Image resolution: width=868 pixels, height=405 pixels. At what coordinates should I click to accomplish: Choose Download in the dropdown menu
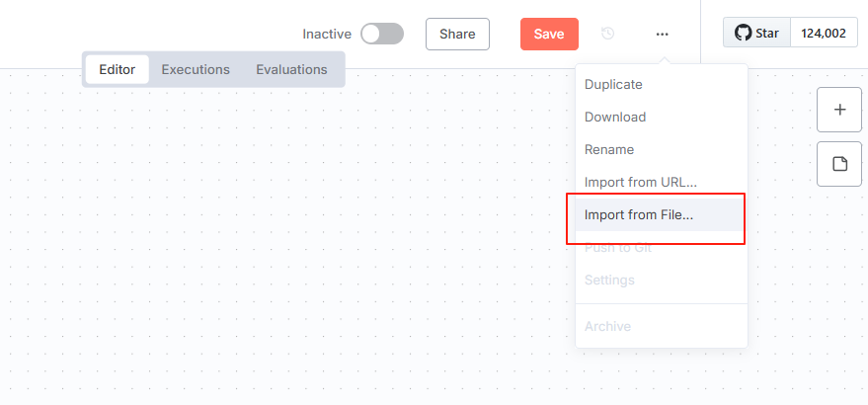click(615, 117)
